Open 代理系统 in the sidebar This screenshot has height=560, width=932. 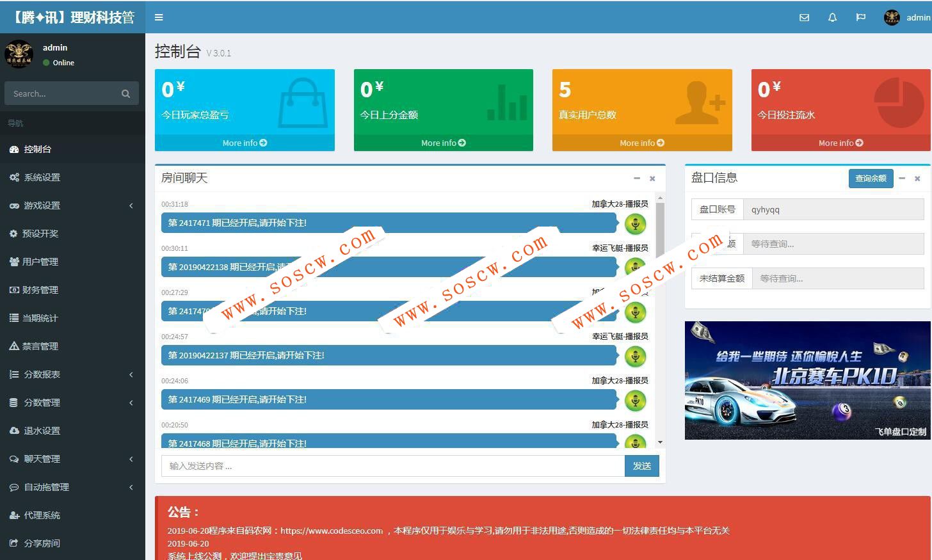pos(72,515)
